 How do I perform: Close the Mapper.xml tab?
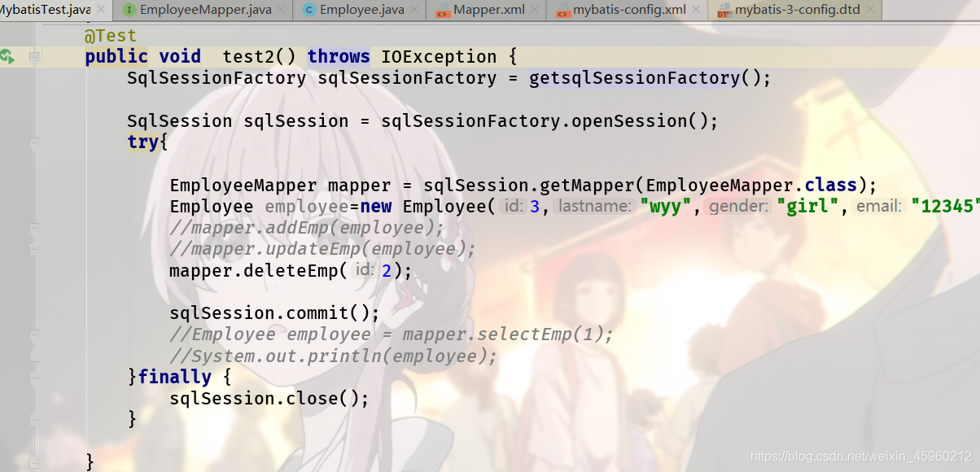(x=534, y=11)
